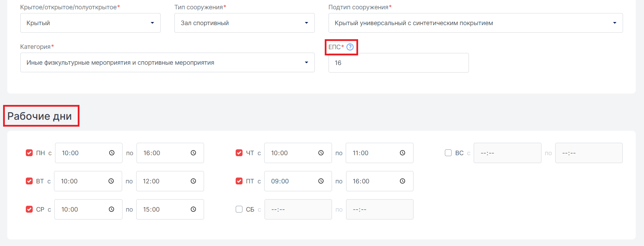Enable the СБ (Saturday) checkbox
644x246 pixels.
pyautogui.click(x=239, y=210)
